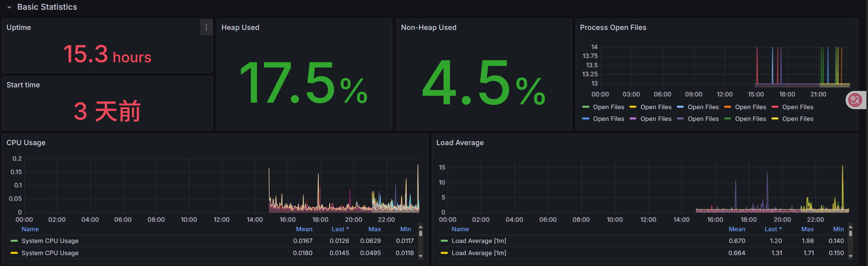The image size is (868, 266).
Task: Sort CPU Usage legend by Max column
Action: (374, 229)
